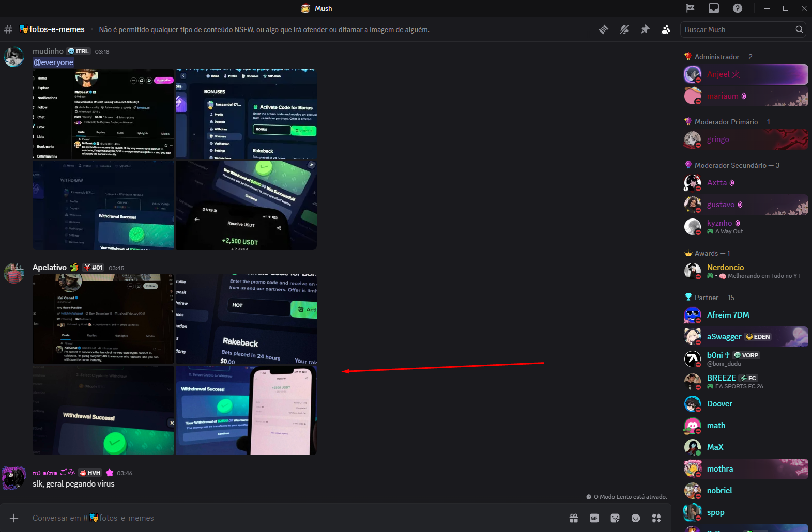The width and height of the screenshot is (812, 532).
Task: Click Apelativo's avatar in the chat
Action: point(14,273)
